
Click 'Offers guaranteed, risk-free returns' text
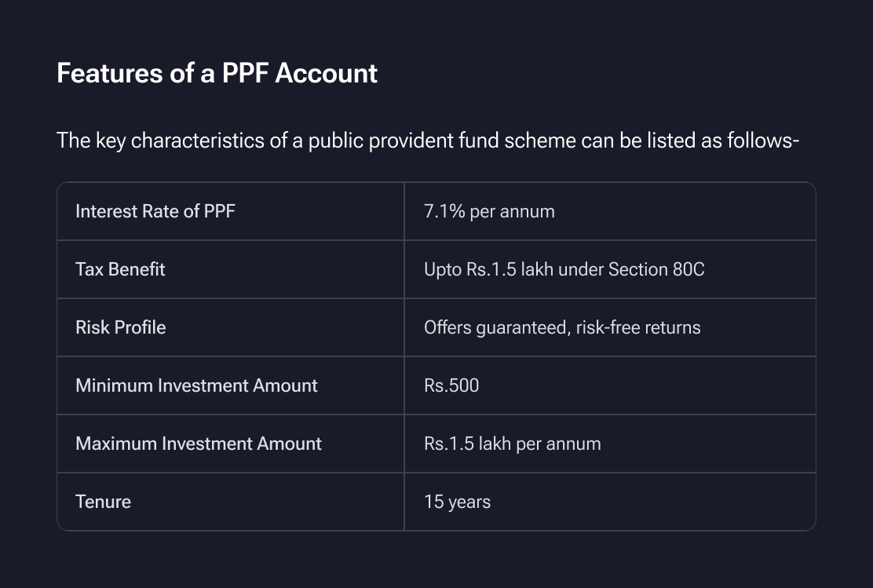[561, 327]
